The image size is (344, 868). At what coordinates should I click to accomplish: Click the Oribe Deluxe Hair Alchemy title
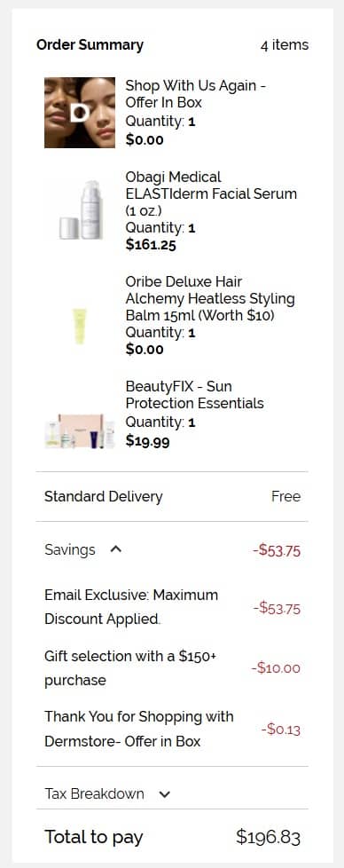pos(210,298)
